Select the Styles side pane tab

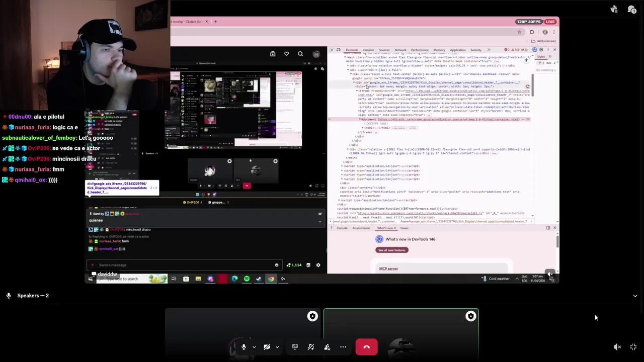click(x=541, y=56)
